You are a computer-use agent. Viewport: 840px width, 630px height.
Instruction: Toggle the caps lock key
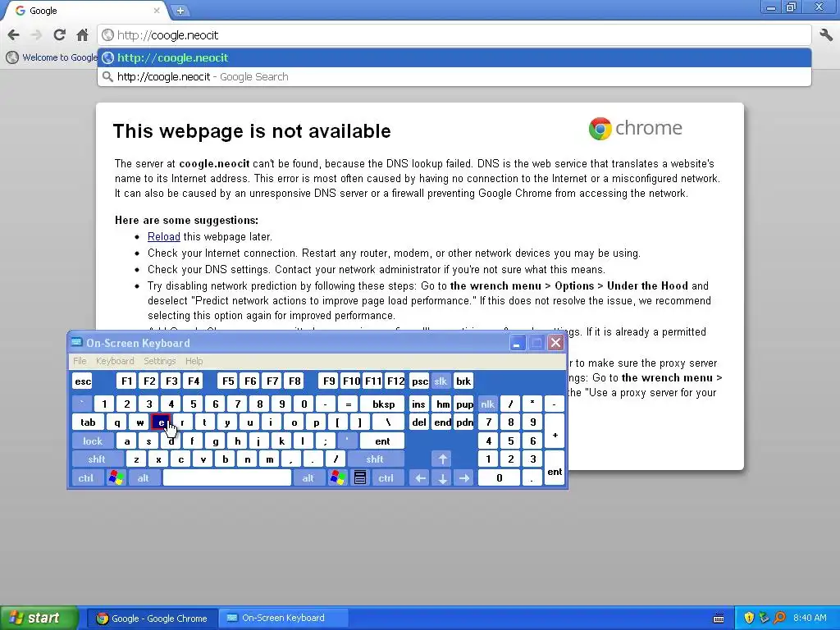[92, 441]
